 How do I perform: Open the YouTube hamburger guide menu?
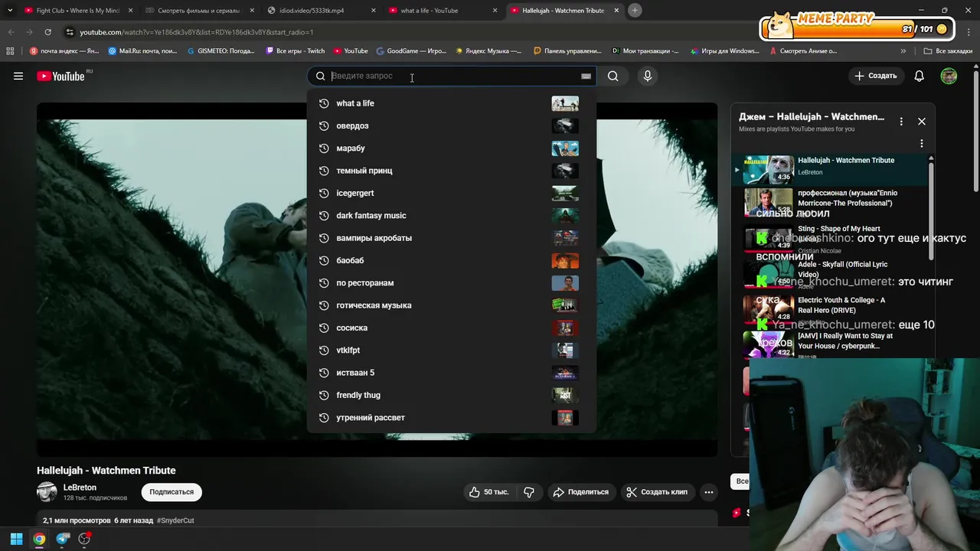click(x=18, y=76)
